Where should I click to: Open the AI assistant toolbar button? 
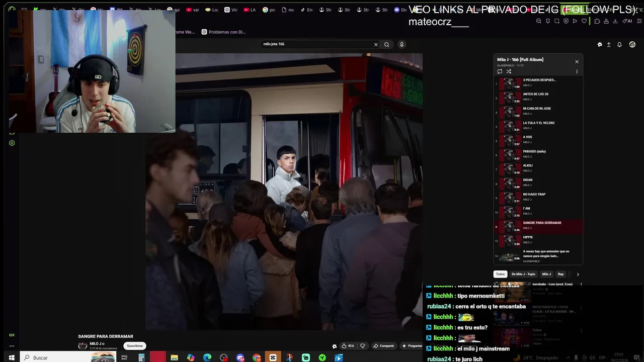[627, 21]
